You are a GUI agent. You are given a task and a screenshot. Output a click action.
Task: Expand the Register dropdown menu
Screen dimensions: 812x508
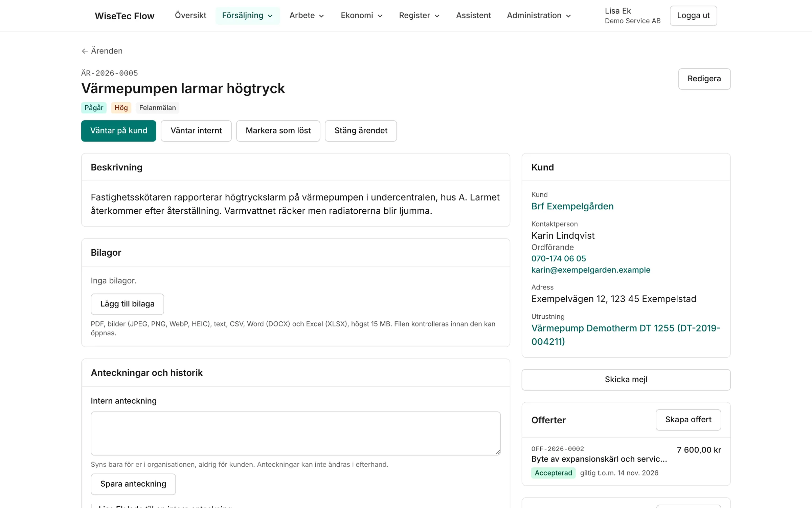[419, 16]
